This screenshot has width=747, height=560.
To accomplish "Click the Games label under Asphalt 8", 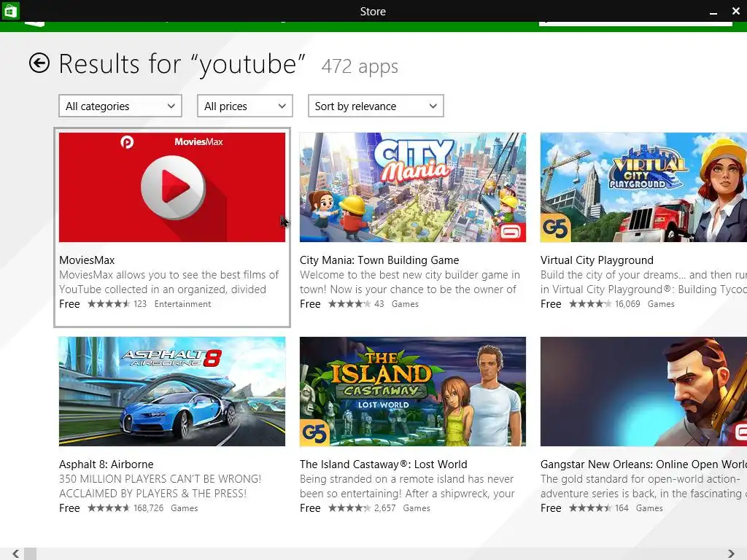I will (185, 508).
